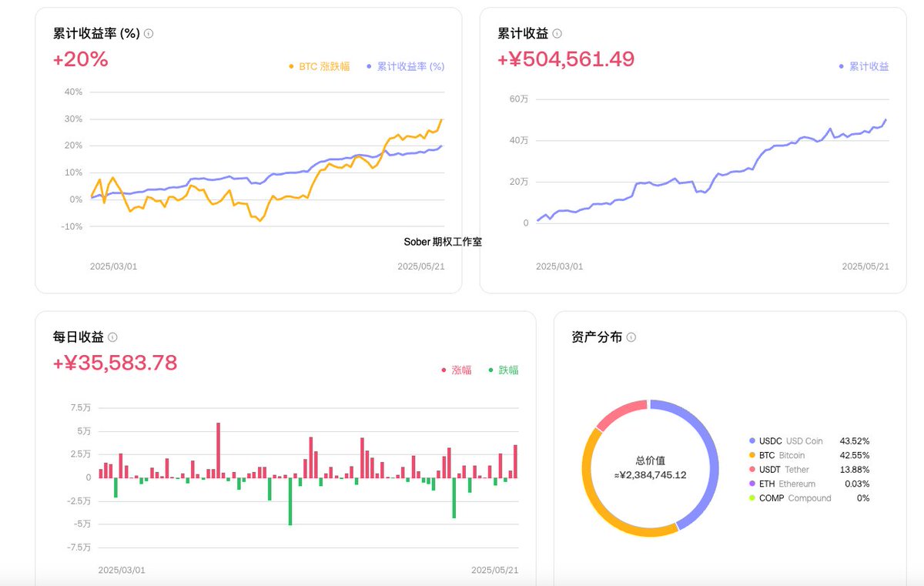The height and width of the screenshot is (586, 924).
Task: Click the blue dot icon for USDC USD Coin
Action: tap(754, 440)
